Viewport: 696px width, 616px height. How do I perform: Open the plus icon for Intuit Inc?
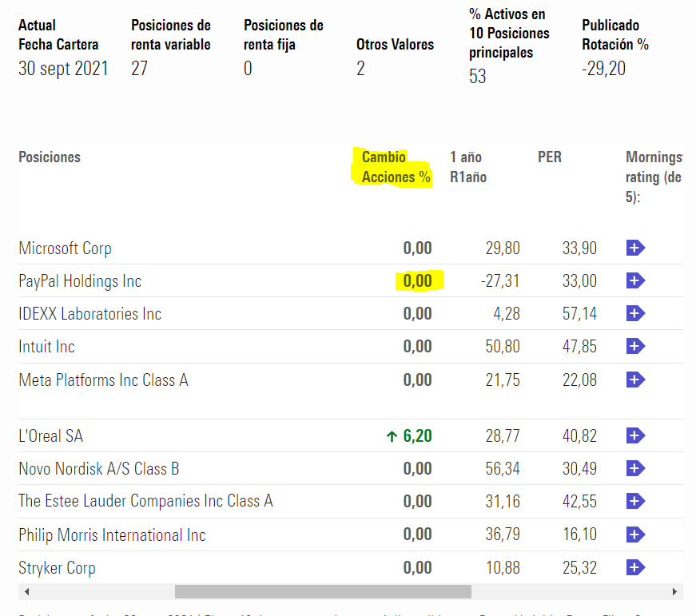coord(635,347)
